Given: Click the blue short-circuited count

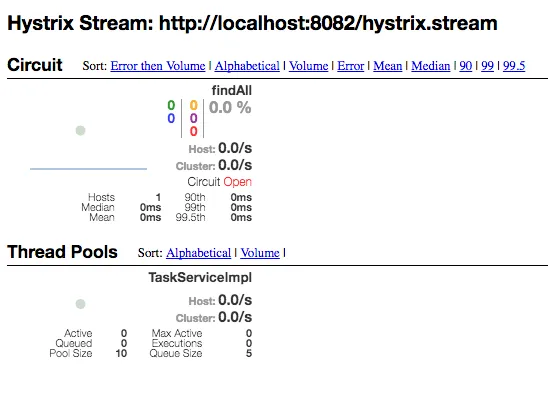Looking at the screenshot, I should pos(171,118).
